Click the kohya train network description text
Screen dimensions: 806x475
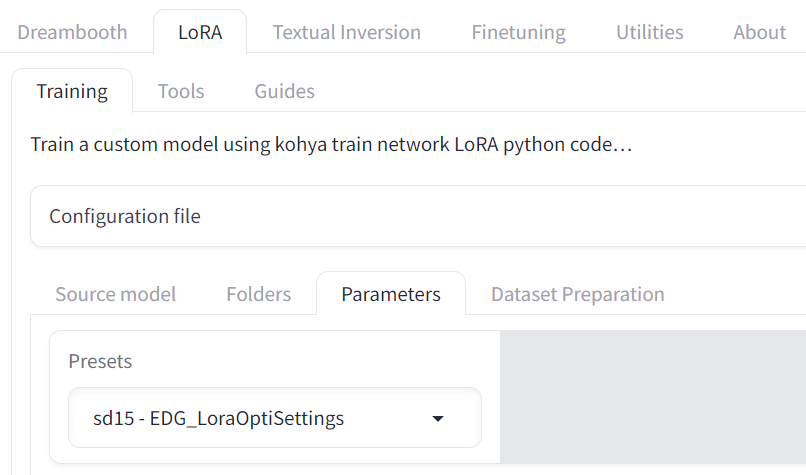(x=332, y=145)
